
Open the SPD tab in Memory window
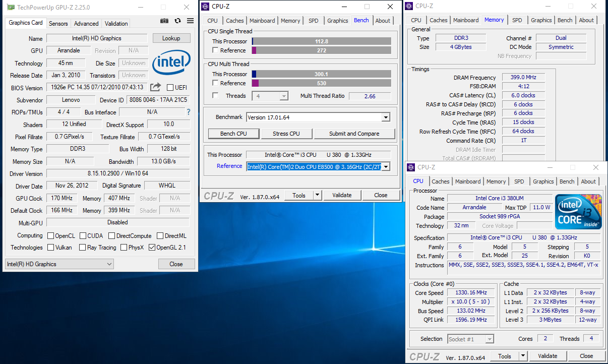[x=517, y=20]
